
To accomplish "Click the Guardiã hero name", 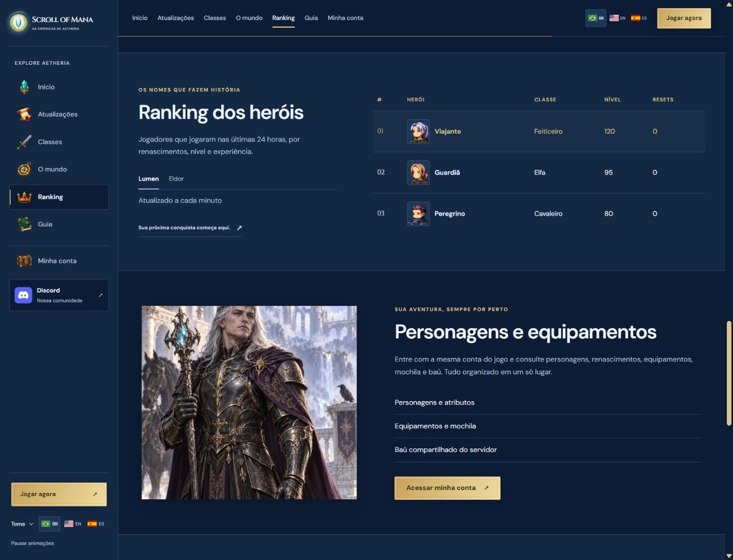I will click(447, 173).
